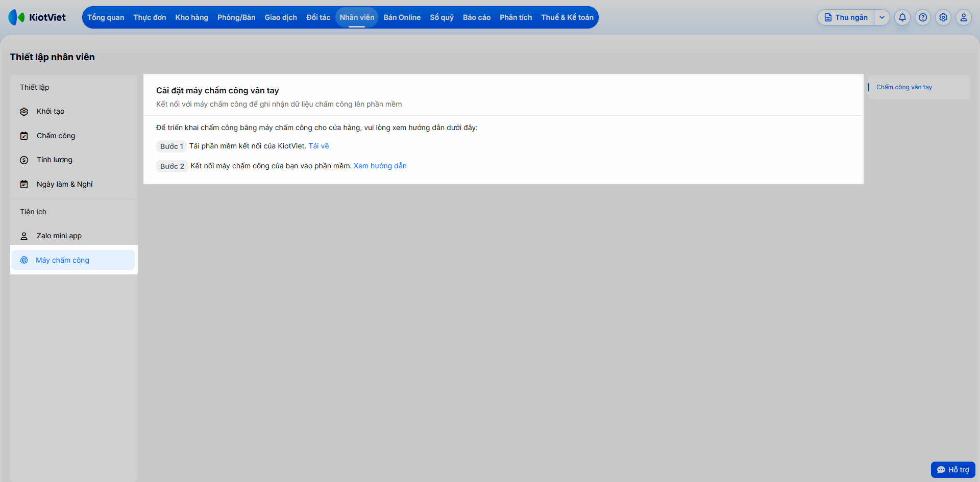Select the Khởi tạo gear icon
This screenshot has height=482, width=980.
click(24, 112)
